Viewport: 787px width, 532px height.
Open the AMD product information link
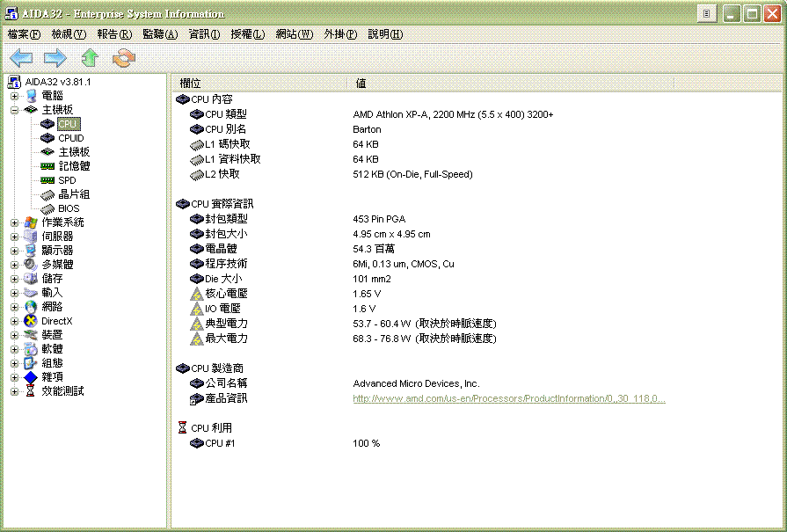coord(508,398)
